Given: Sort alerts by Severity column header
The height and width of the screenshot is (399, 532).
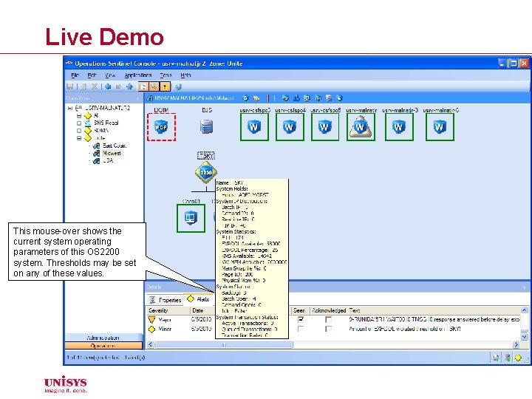Looking at the screenshot, I should pyautogui.click(x=168, y=310).
